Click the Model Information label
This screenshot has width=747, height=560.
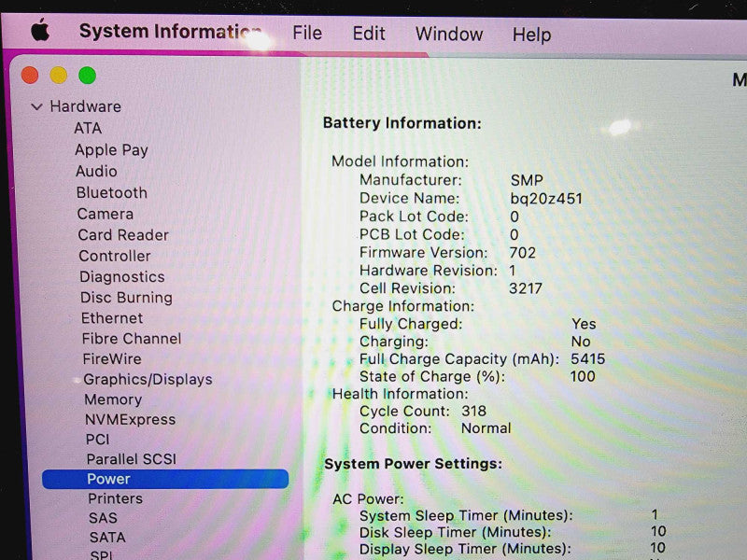[x=401, y=161]
